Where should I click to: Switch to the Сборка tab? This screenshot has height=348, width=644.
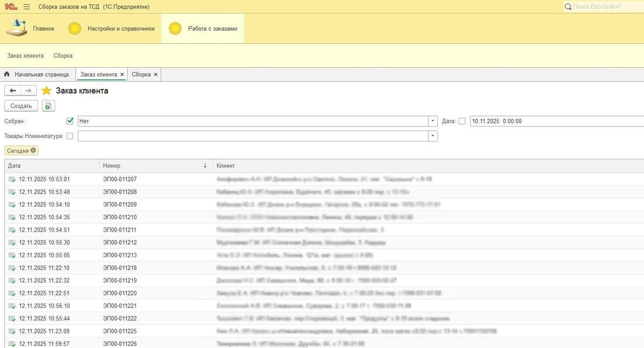(141, 74)
